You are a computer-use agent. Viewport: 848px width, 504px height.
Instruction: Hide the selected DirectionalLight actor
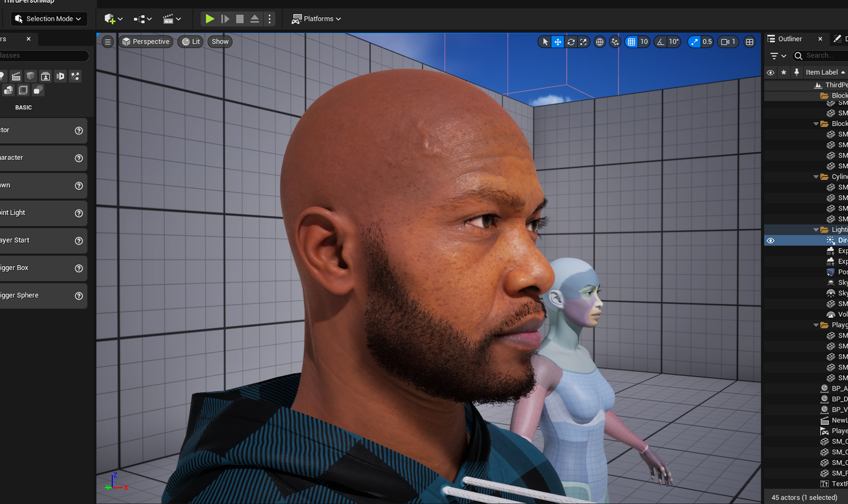(x=771, y=240)
